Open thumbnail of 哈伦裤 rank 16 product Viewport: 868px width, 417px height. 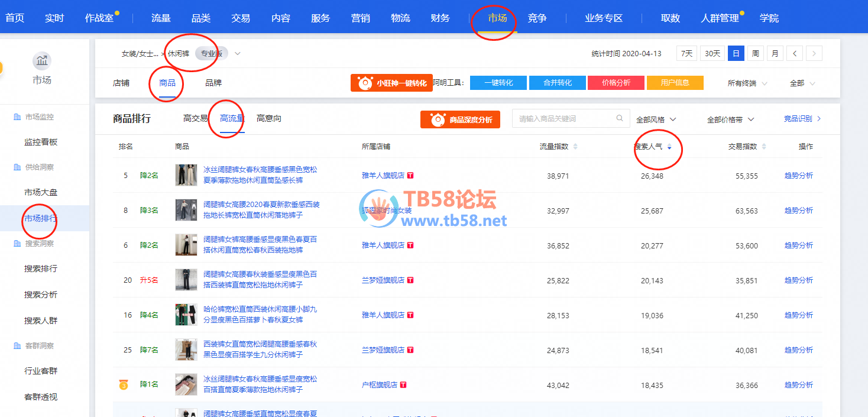click(x=186, y=315)
